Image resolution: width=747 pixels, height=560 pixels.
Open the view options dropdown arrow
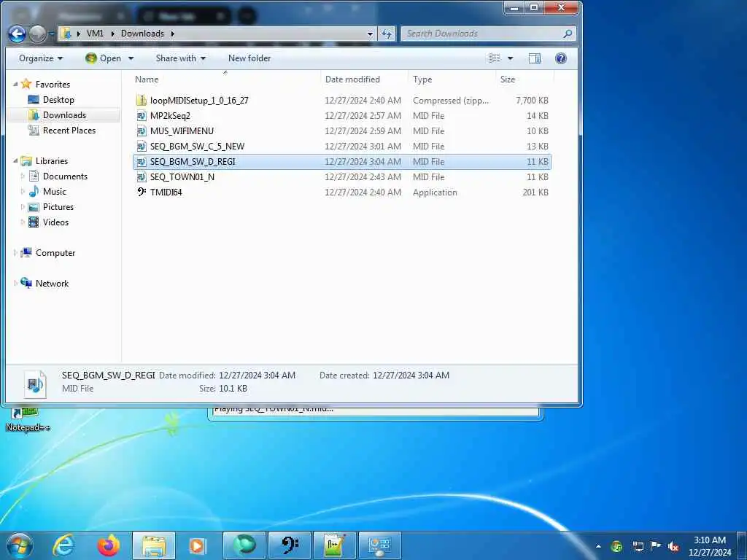pyautogui.click(x=510, y=58)
